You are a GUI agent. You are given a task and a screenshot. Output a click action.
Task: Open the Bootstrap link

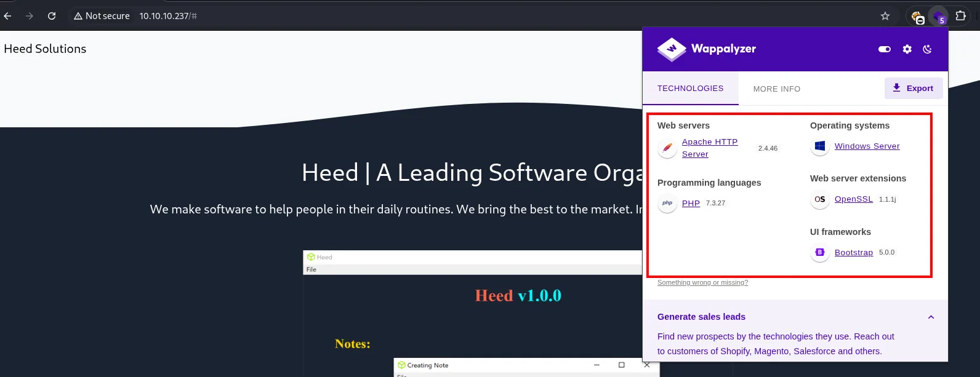pos(854,252)
